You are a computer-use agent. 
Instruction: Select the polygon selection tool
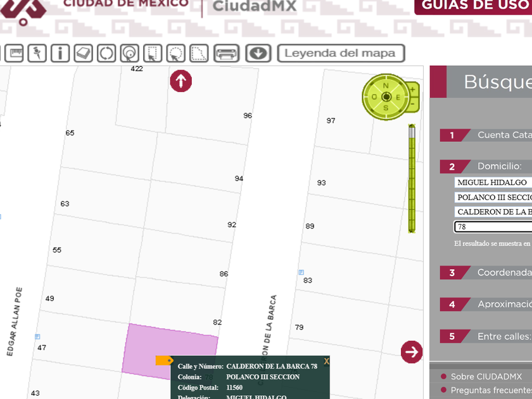pos(198,53)
